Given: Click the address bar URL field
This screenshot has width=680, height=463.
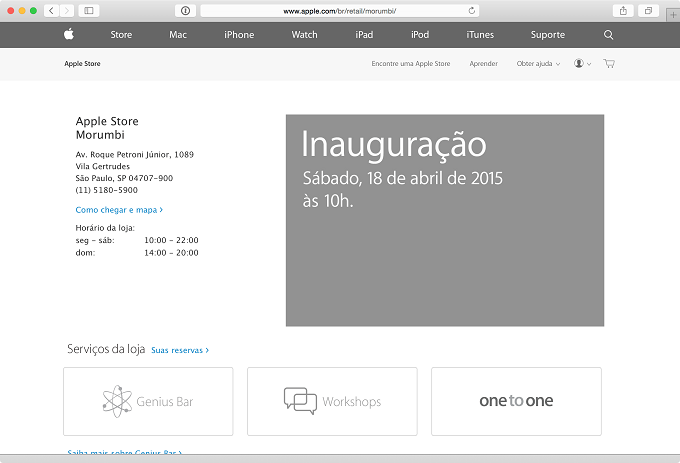Looking at the screenshot, I should (340, 10).
